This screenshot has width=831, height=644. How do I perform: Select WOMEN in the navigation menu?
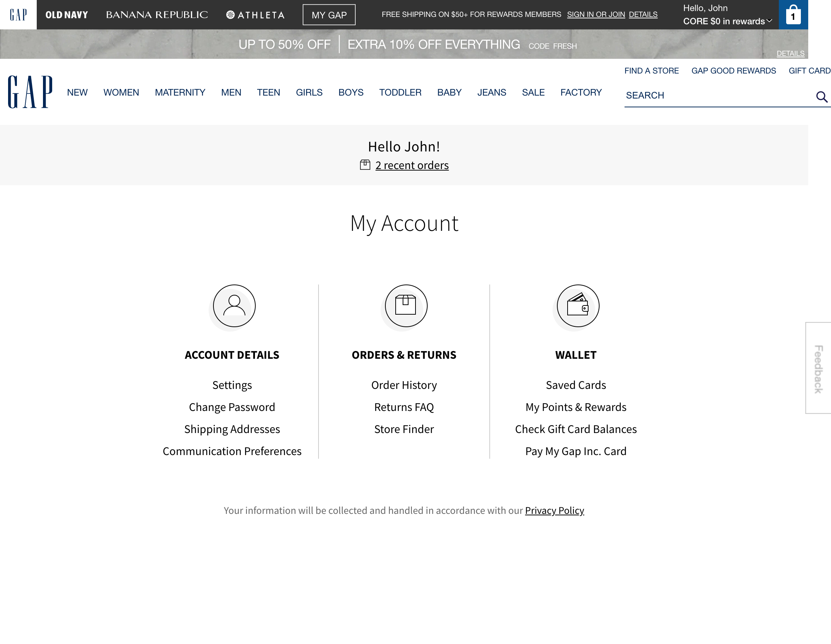click(121, 92)
